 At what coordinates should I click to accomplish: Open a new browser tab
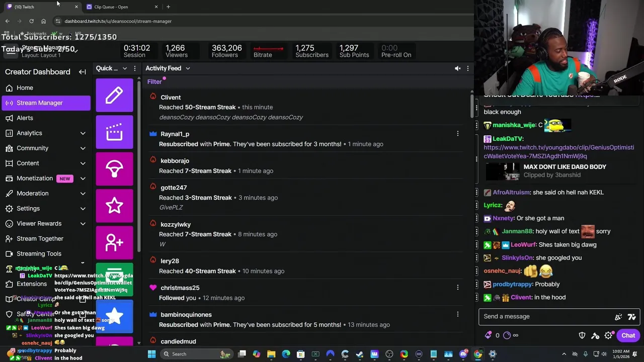click(168, 7)
